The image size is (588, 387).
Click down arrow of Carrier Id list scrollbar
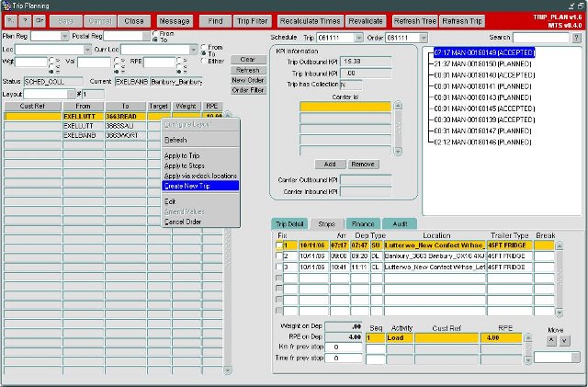click(x=398, y=152)
